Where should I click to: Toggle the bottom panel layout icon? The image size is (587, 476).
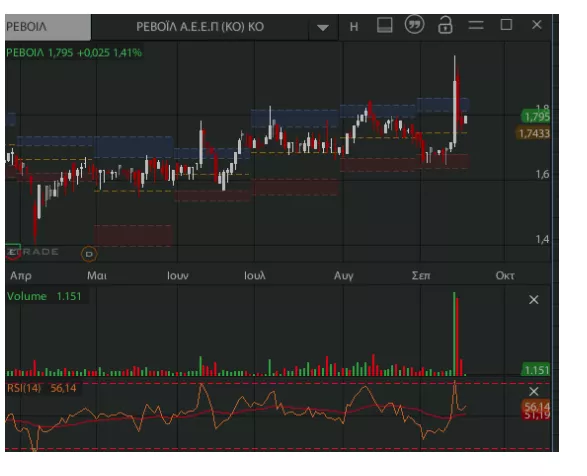384,25
